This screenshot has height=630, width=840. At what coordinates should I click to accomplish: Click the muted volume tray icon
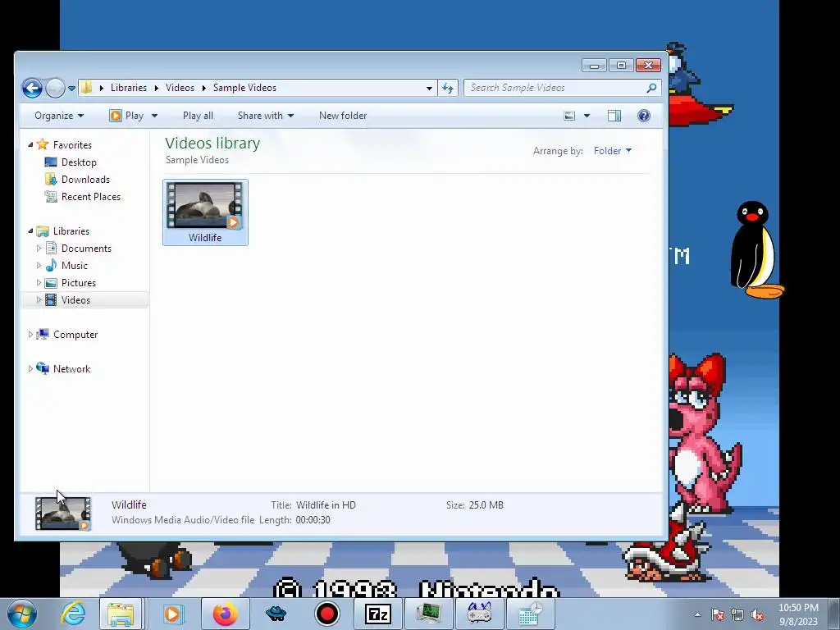[757, 615]
